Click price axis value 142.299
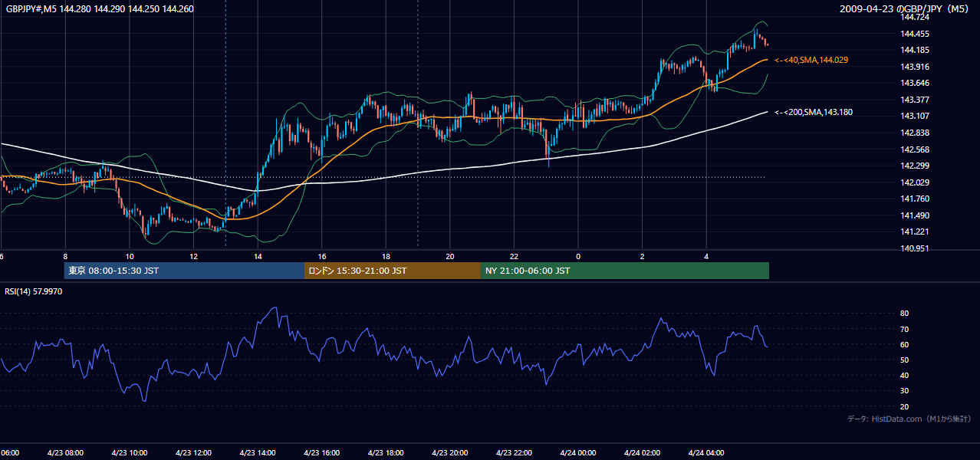The height and width of the screenshot is (460, 980). pyautogui.click(x=915, y=166)
